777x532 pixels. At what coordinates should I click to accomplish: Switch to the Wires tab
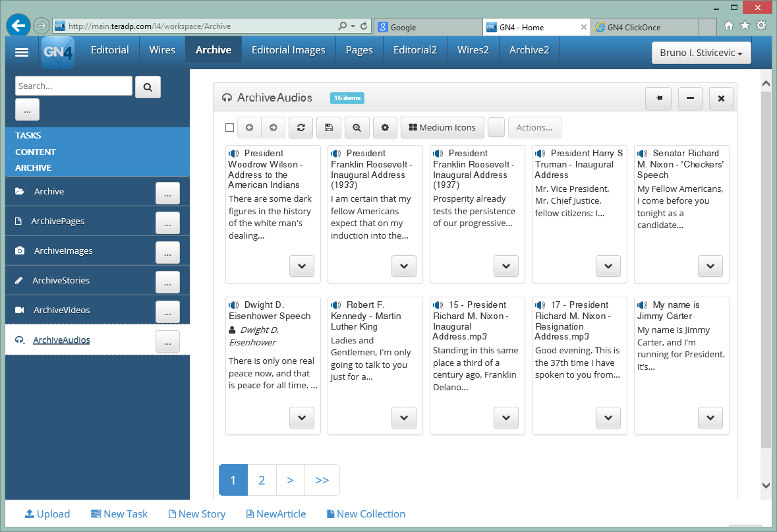coord(162,49)
